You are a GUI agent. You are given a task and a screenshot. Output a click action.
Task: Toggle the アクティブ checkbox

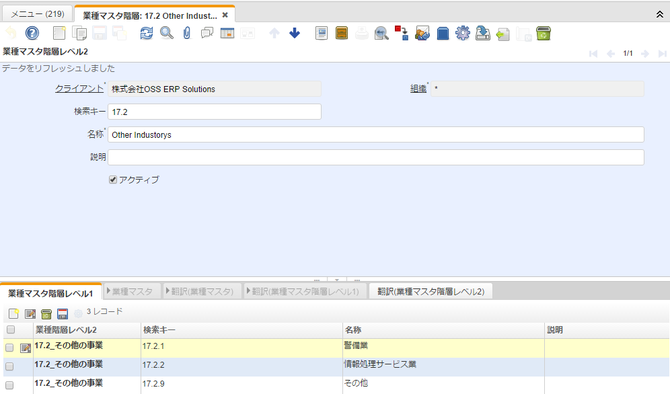pyautogui.click(x=113, y=179)
